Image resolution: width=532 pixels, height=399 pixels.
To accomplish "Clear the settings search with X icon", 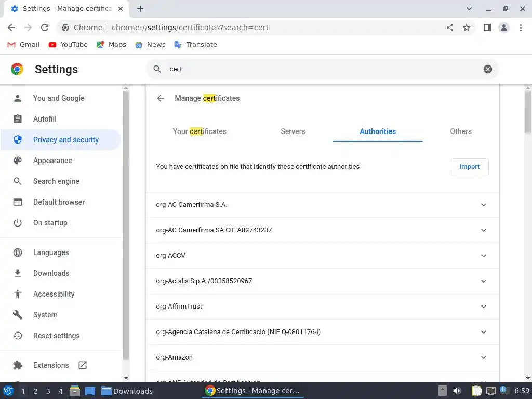I will pos(487,69).
